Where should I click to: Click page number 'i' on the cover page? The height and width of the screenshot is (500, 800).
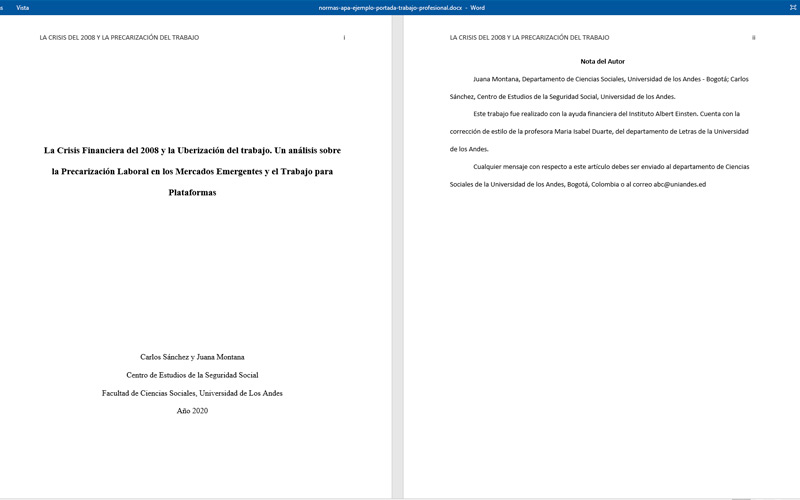344,37
